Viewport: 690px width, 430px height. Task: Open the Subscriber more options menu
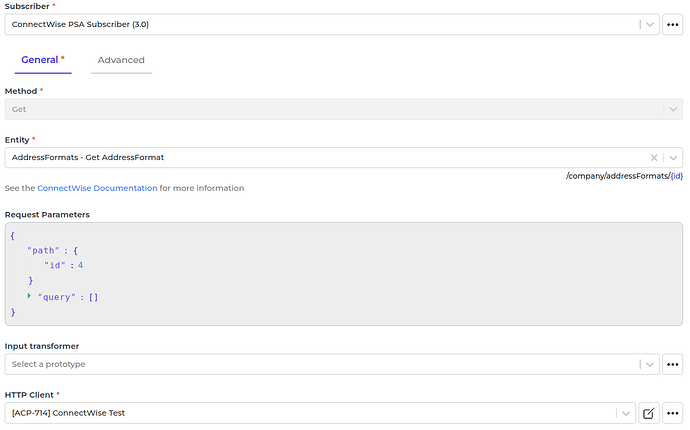click(x=674, y=24)
